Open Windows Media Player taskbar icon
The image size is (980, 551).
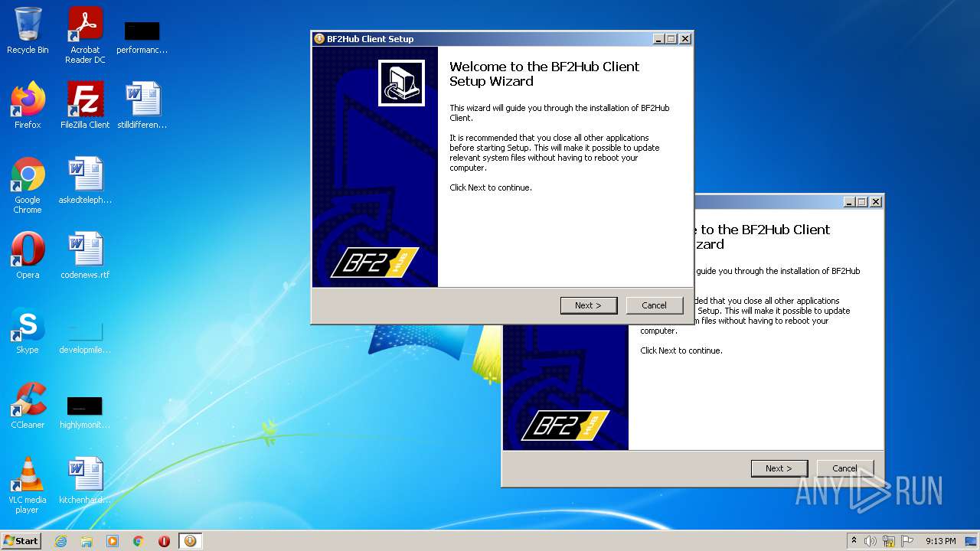(113, 541)
